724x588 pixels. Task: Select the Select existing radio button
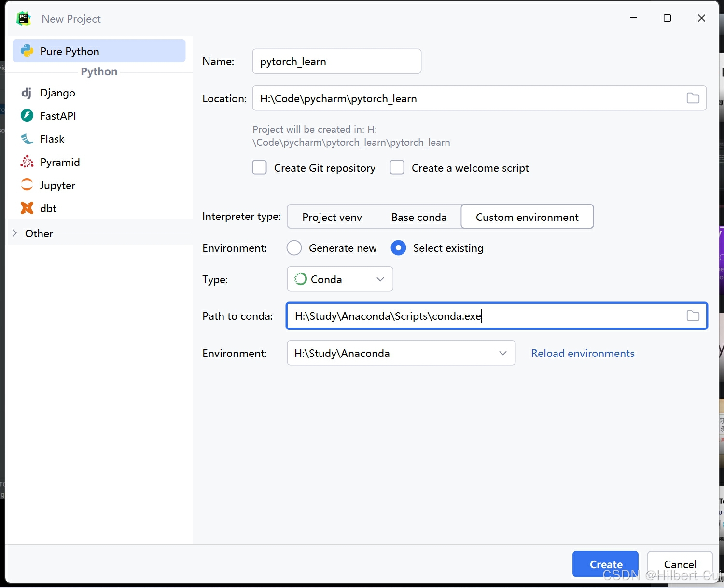[398, 248]
